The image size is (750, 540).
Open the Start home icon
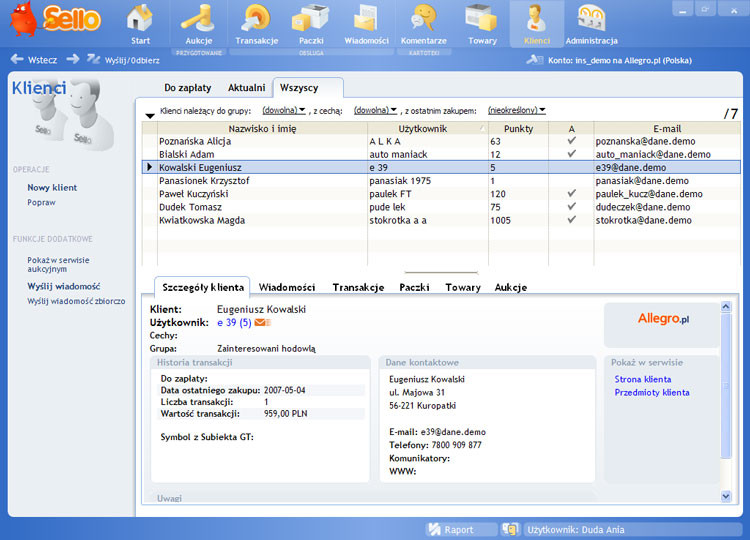pos(140,19)
